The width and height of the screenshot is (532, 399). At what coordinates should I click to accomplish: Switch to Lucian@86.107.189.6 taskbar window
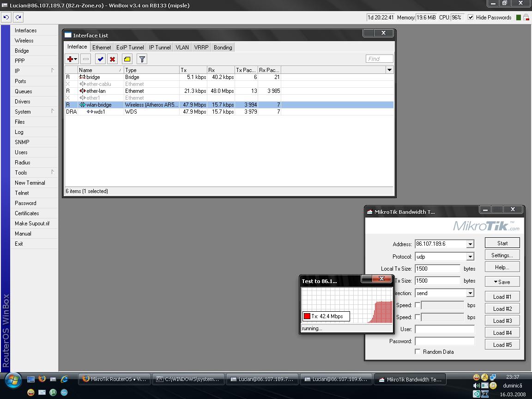(336, 379)
